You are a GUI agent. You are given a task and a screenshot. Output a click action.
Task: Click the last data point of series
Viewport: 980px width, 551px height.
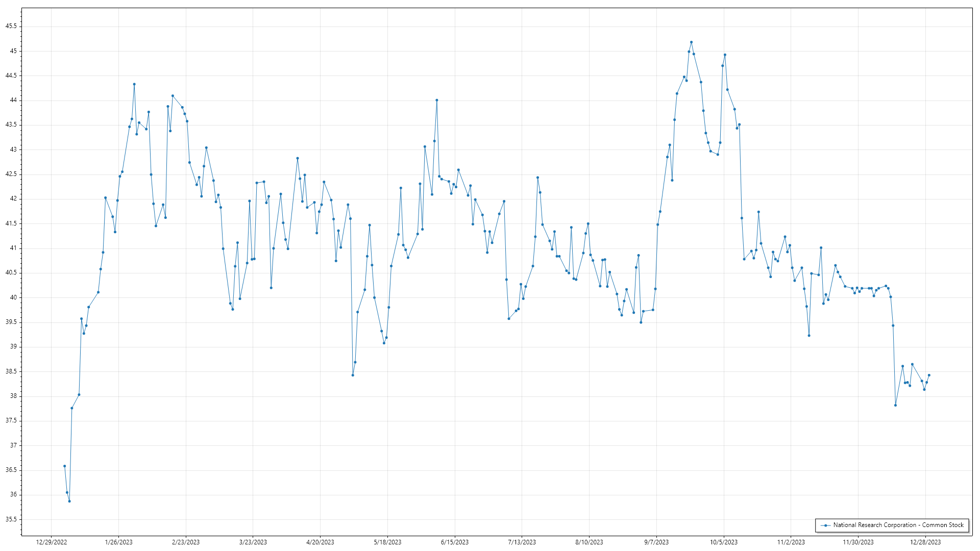(929, 375)
